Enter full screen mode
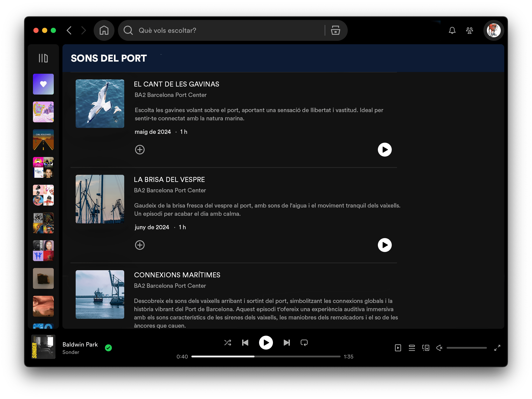Image resolution: width=532 pixels, height=399 pixels. click(x=497, y=348)
